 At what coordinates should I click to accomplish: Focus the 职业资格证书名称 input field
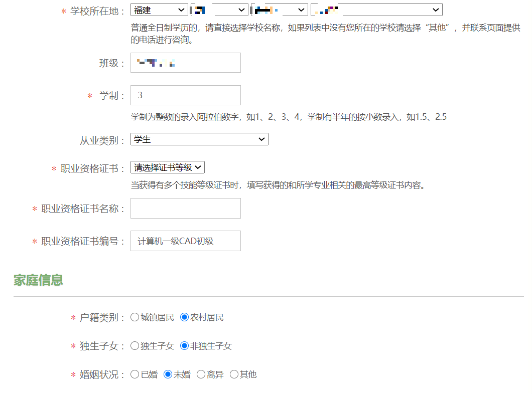185,208
